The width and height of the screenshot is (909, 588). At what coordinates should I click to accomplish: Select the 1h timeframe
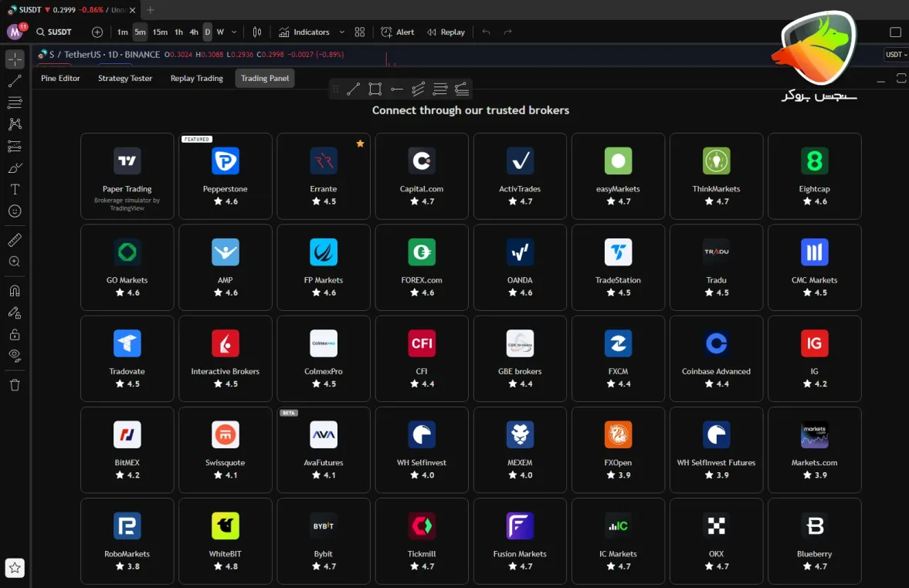tap(178, 32)
